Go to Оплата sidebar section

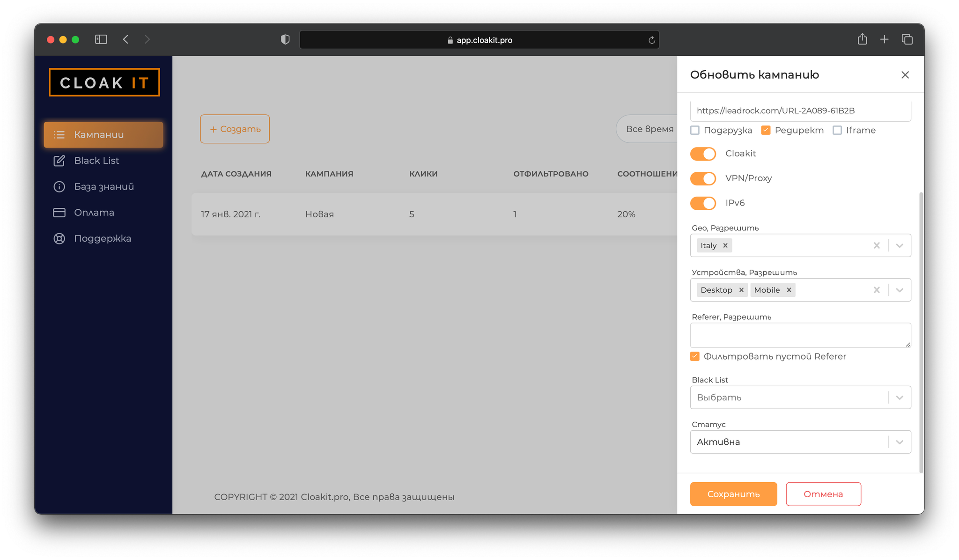coord(94,213)
